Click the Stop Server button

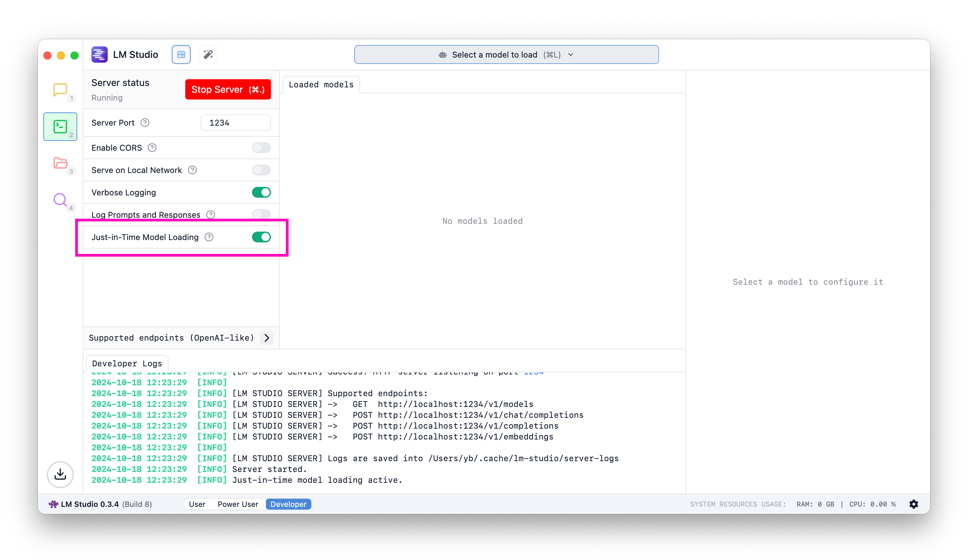(228, 89)
